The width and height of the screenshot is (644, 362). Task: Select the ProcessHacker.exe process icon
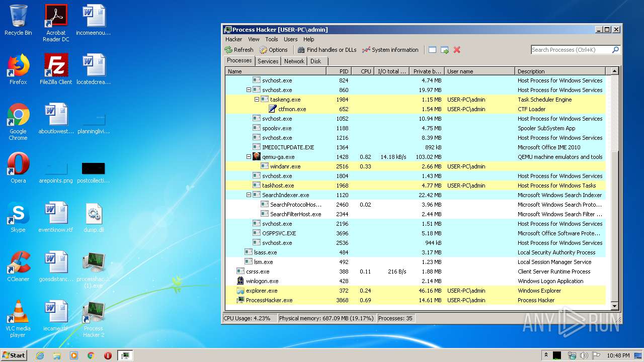point(240,300)
